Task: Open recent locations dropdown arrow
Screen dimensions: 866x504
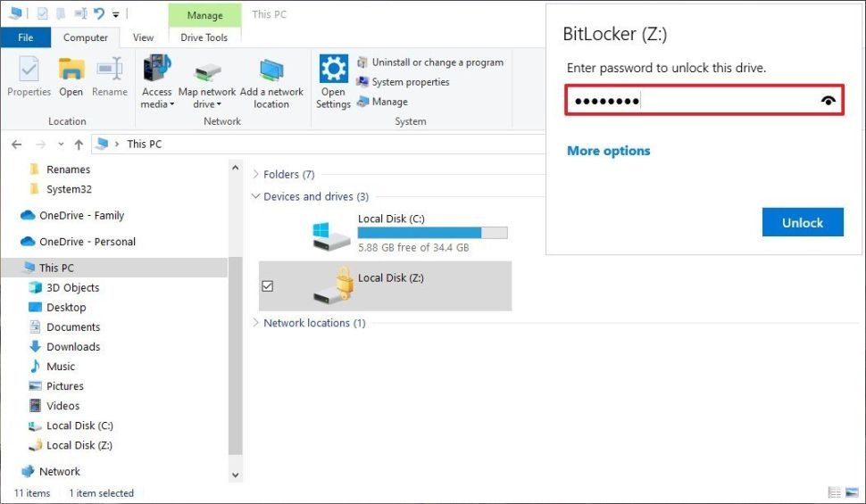Action: (61, 145)
